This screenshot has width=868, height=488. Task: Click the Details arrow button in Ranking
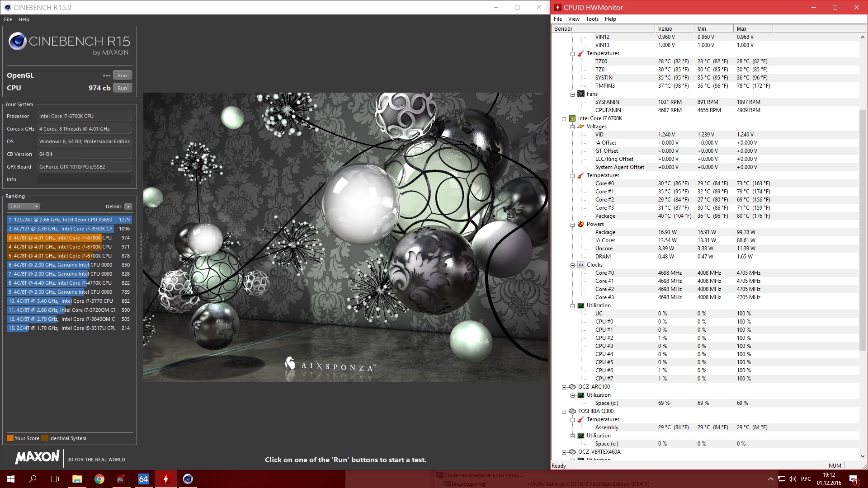pyautogui.click(x=128, y=206)
